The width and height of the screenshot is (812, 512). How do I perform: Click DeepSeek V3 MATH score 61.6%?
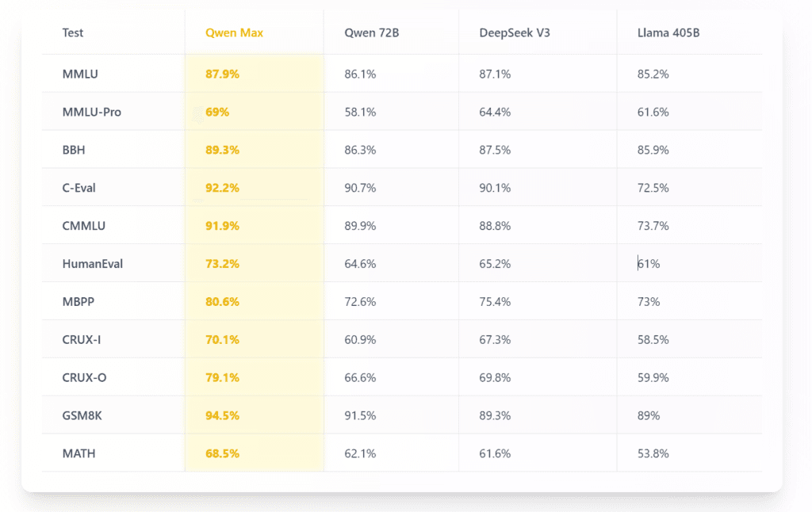click(x=495, y=453)
